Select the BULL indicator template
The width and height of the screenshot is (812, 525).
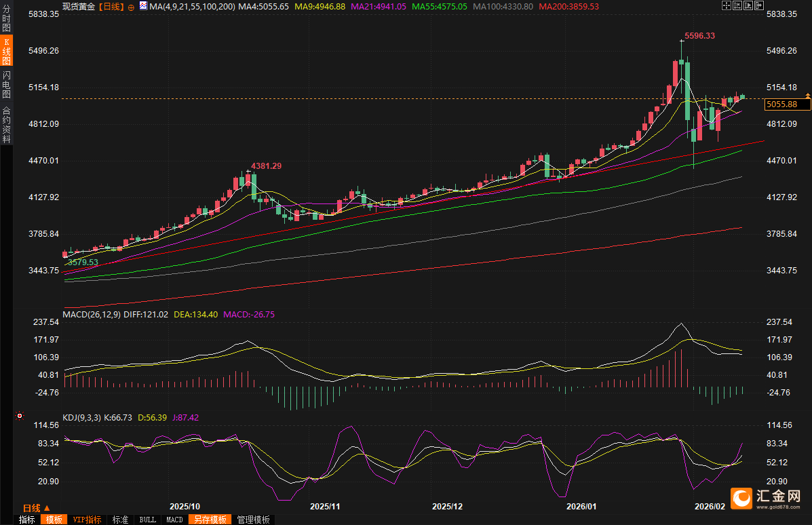point(147,520)
